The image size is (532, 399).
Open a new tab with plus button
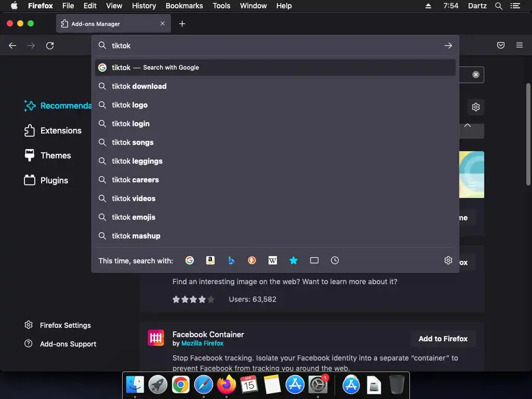click(x=182, y=24)
